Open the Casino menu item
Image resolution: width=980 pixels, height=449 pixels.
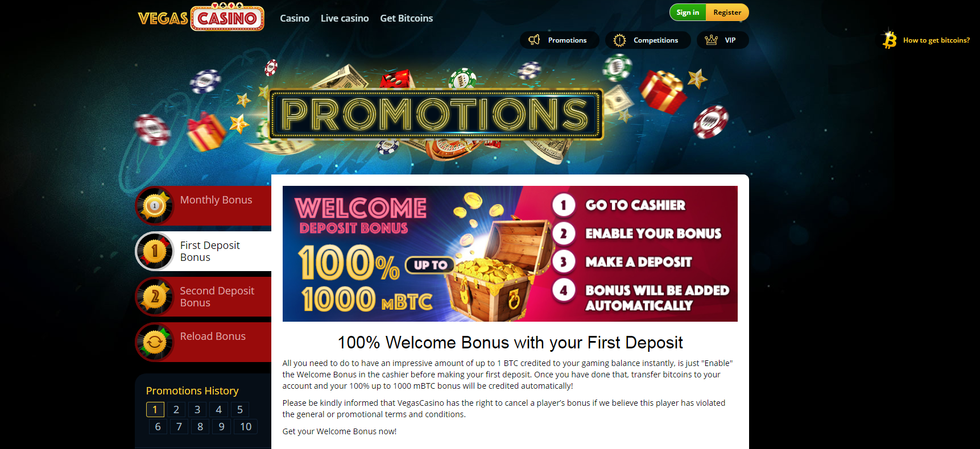[x=295, y=18]
